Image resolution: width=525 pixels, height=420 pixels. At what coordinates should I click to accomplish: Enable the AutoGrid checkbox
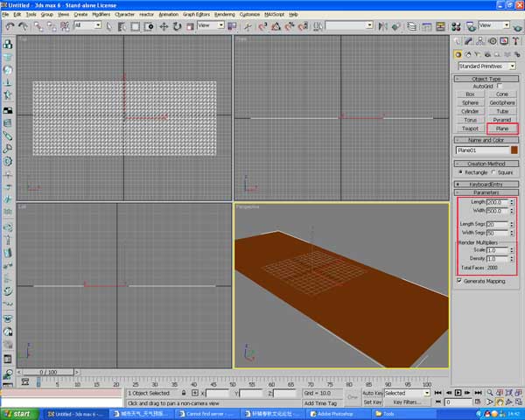click(x=498, y=86)
